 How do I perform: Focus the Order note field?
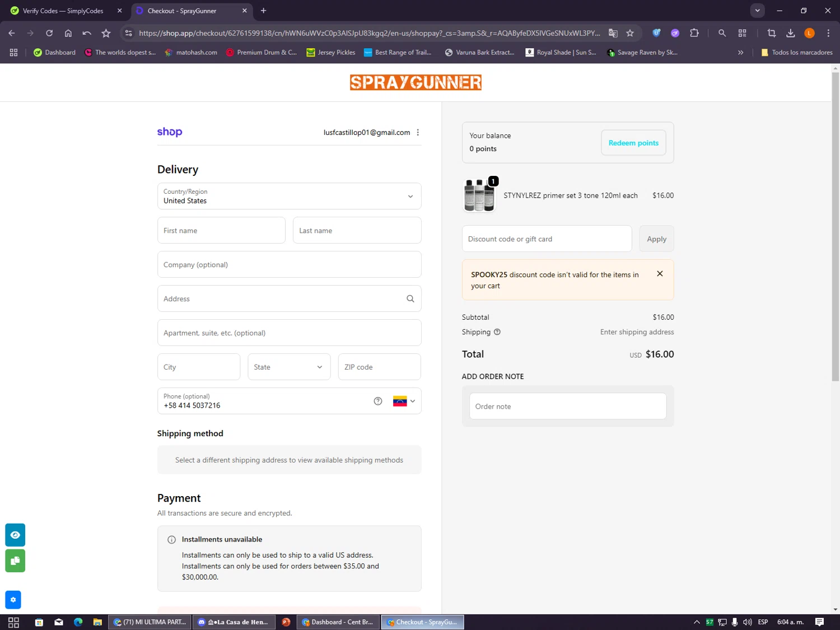[568, 406]
